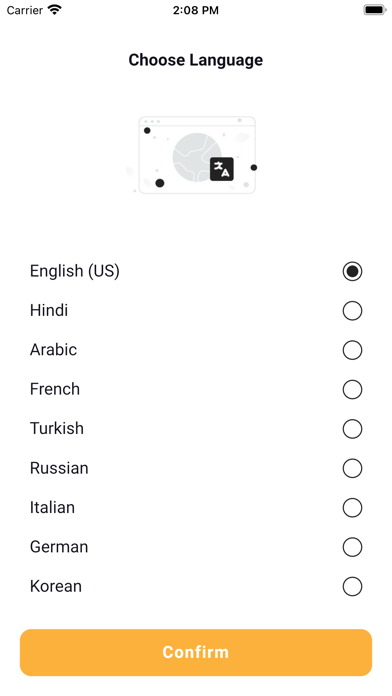The height and width of the screenshot is (696, 392).
Task: Select the French radio button
Action: 352,390
